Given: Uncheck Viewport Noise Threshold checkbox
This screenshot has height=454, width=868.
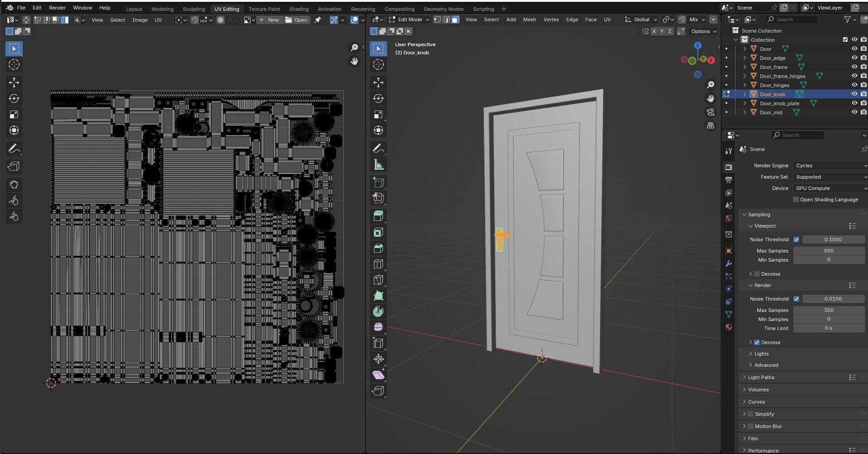Looking at the screenshot, I should point(796,239).
